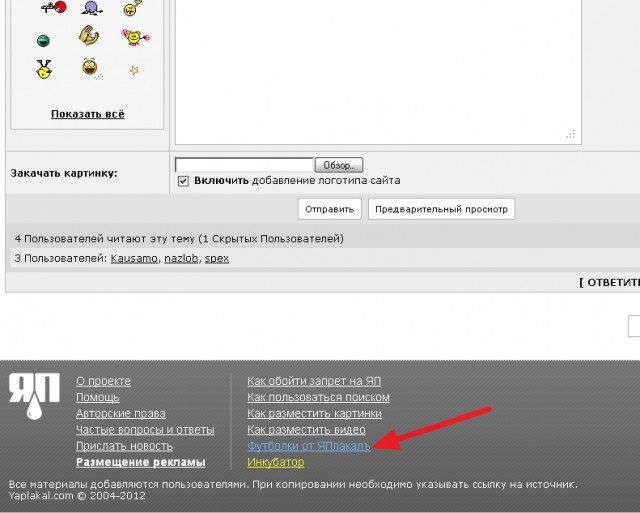Open the "О проекте" footer link
Viewport: 640px width, 513px height.
tap(103, 381)
